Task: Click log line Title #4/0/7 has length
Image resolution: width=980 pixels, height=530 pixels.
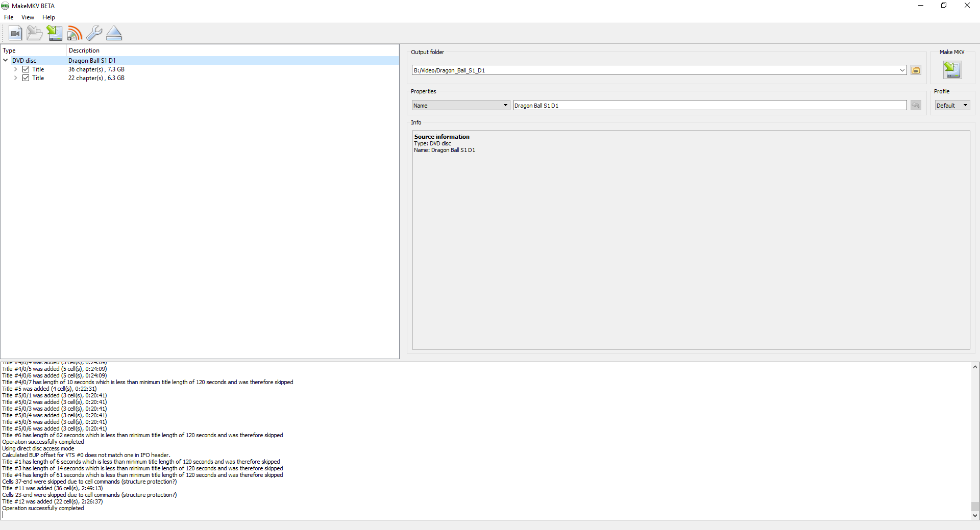Action: [x=148, y=382]
